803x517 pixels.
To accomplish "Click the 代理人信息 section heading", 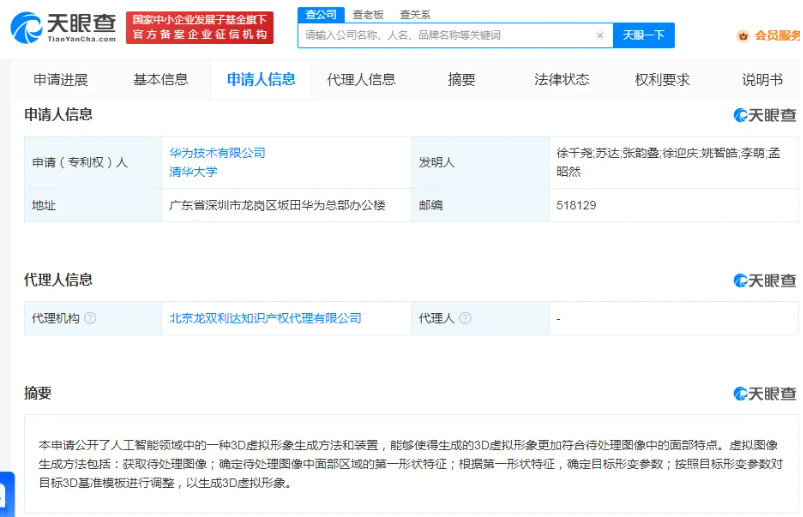I will click(58, 280).
